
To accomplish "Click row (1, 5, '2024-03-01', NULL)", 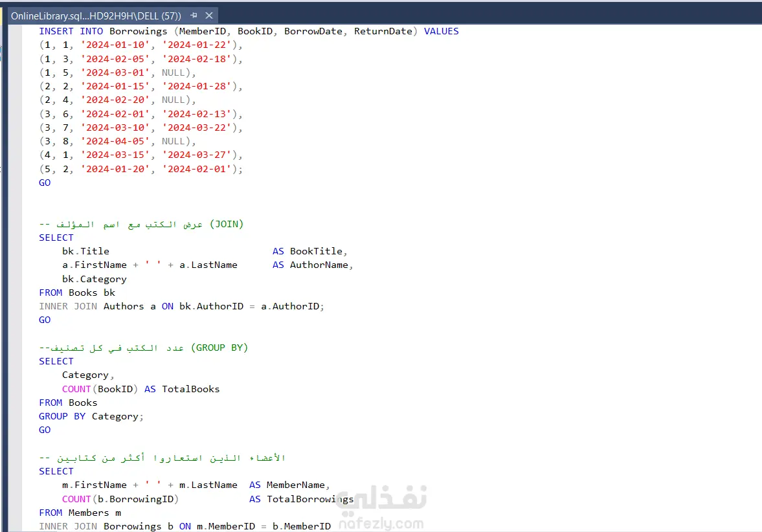I will pyautogui.click(x=117, y=72).
